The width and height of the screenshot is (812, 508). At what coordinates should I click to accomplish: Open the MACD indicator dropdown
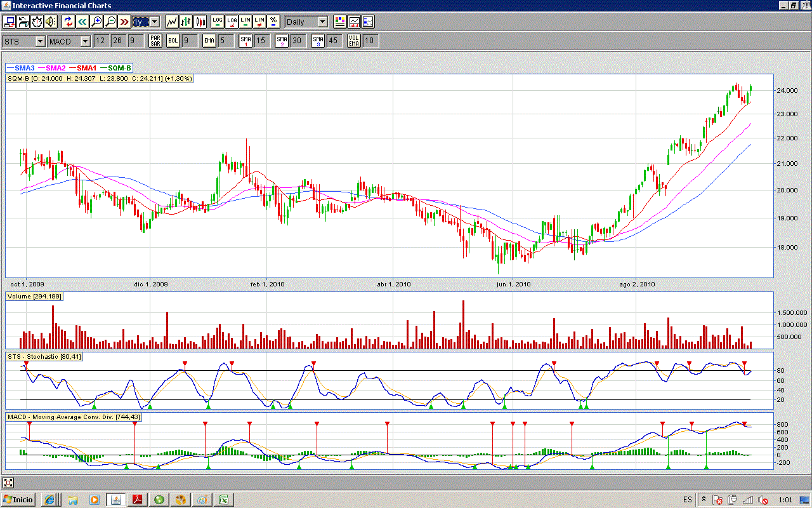(86, 41)
